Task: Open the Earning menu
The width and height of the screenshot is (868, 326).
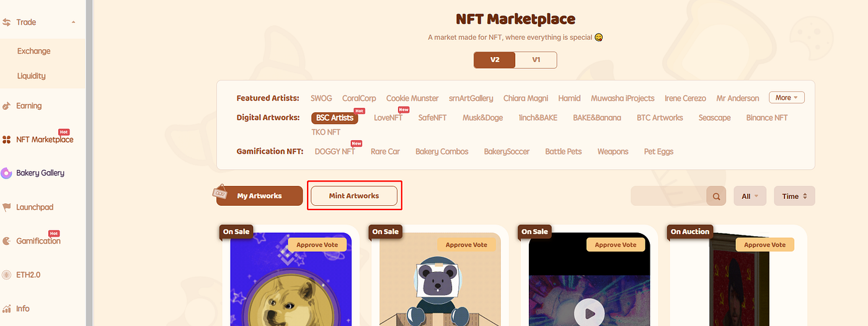Action: pyautogui.click(x=29, y=106)
